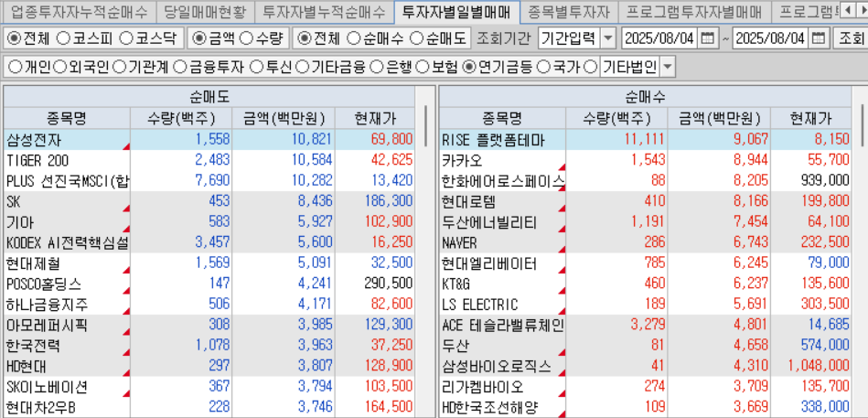This screenshot has height=418, width=868.
Task: Switch to 프로그램투자자별매매 tab
Action: coord(693,11)
